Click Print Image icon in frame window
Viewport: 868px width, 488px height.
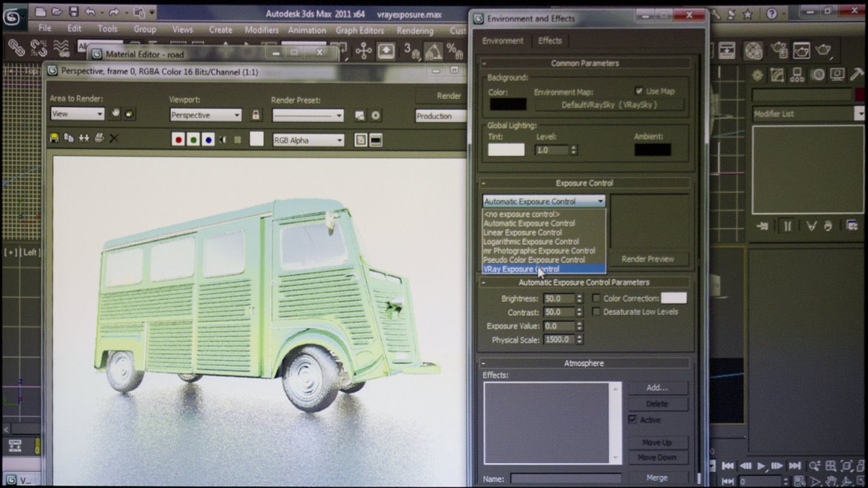[99, 138]
